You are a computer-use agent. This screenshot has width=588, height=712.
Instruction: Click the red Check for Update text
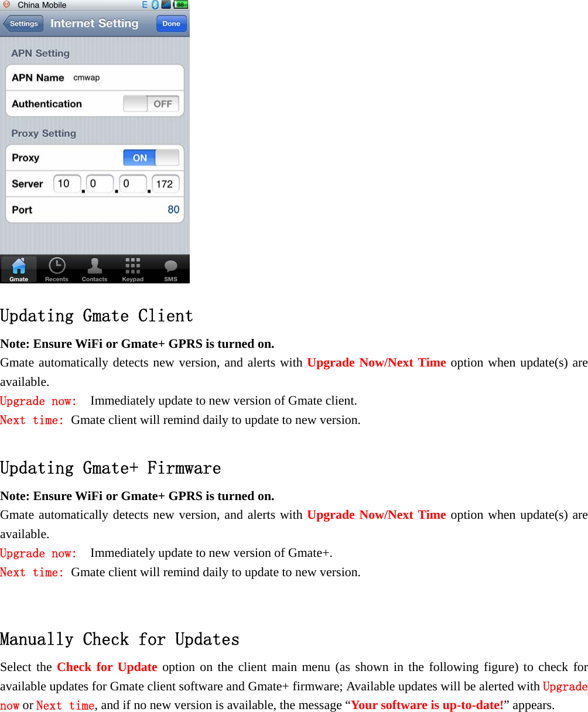(x=107, y=667)
